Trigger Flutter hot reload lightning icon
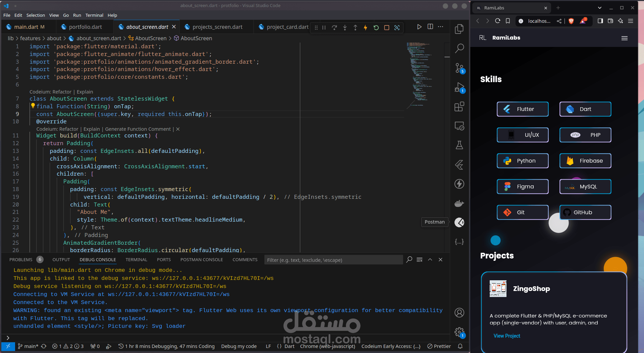This screenshot has height=353, width=644. point(366,27)
